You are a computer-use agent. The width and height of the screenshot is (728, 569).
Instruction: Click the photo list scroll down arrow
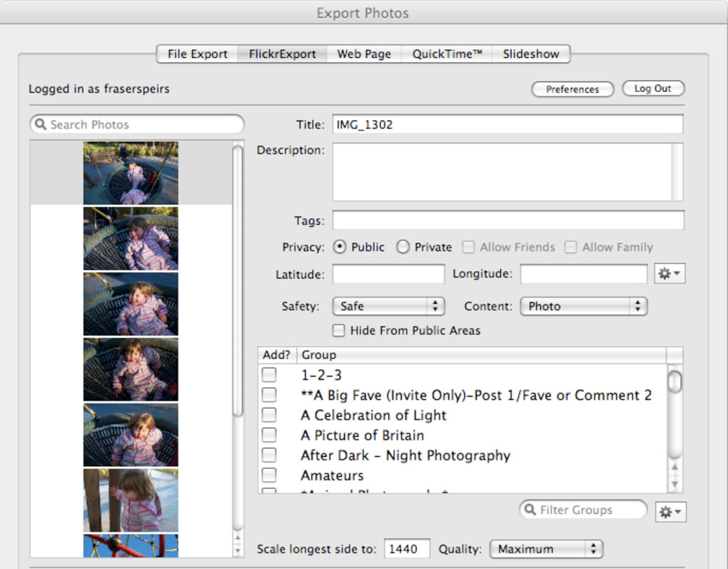[x=238, y=551]
